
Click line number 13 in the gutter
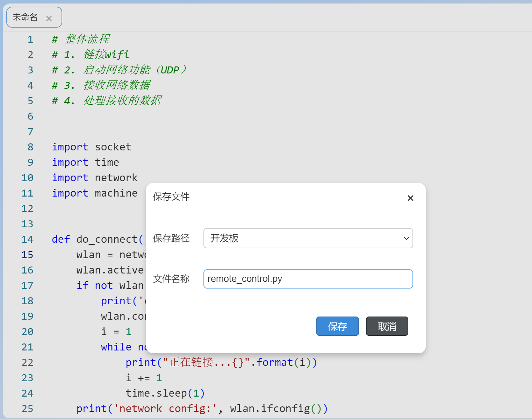tap(28, 224)
